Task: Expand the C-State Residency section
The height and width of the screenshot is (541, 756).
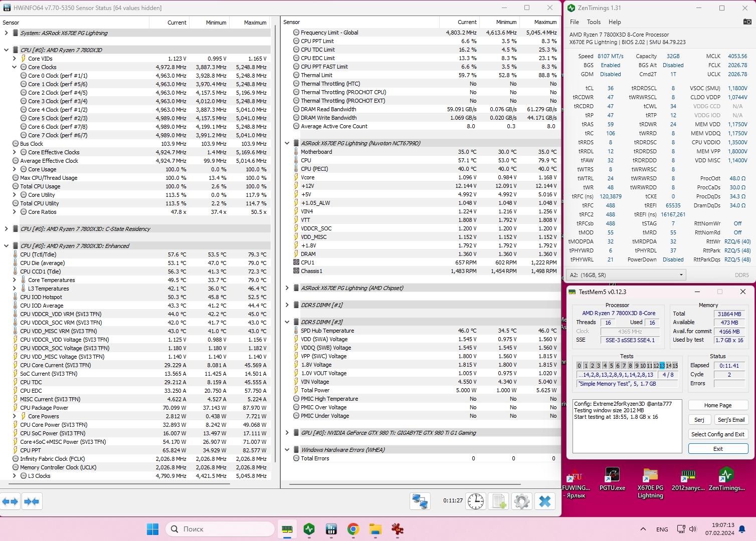Action: [6, 229]
